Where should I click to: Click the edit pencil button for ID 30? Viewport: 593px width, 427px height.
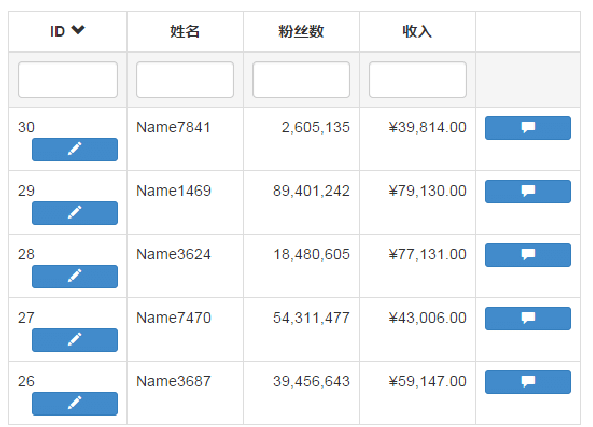tap(75, 149)
